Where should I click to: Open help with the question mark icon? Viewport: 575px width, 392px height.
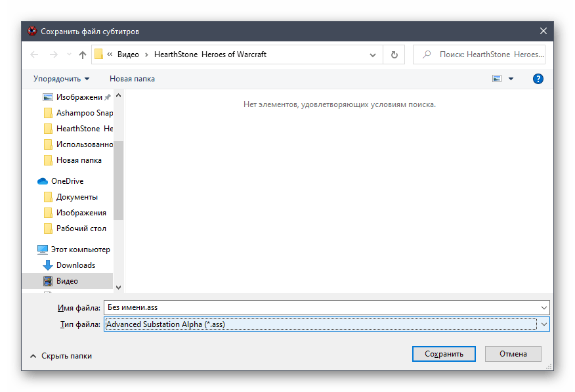click(538, 79)
